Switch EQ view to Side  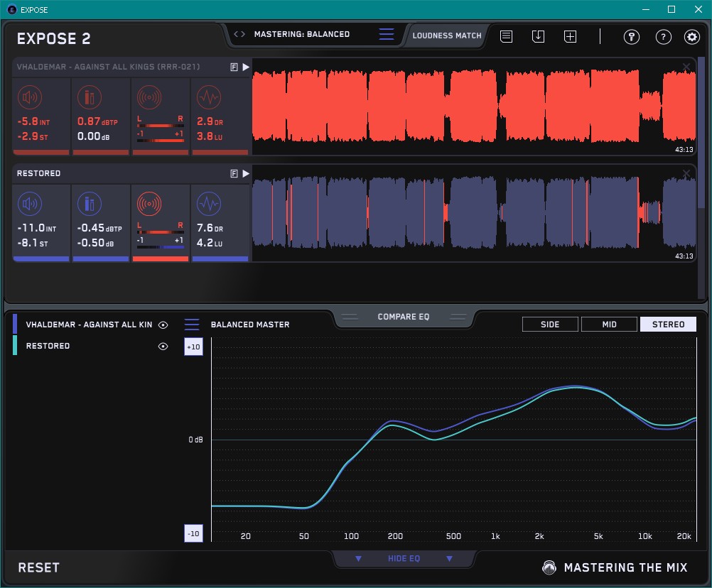click(x=550, y=325)
